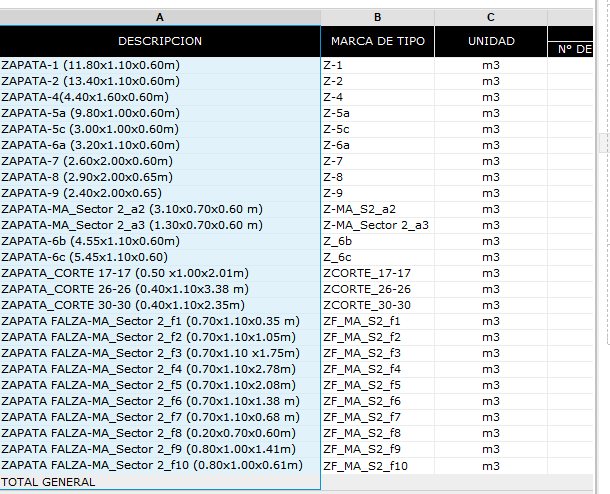This screenshot has width=610, height=494.
Task: Select type mark cell ZF_MA_S2_f5
Action: [377, 385]
